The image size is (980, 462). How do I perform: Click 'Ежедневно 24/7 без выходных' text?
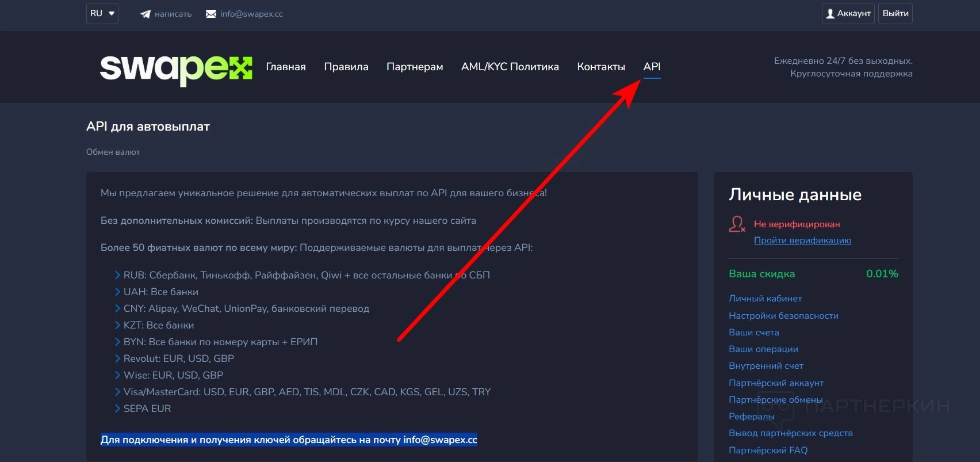point(843,61)
